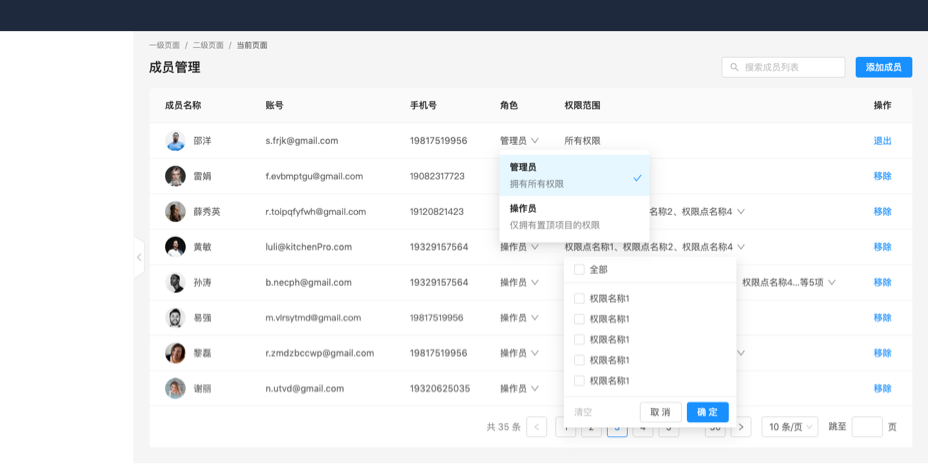928x464 pixels.
Task: Click the 成员管理 page title
Action: pyautogui.click(x=175, y=67)
